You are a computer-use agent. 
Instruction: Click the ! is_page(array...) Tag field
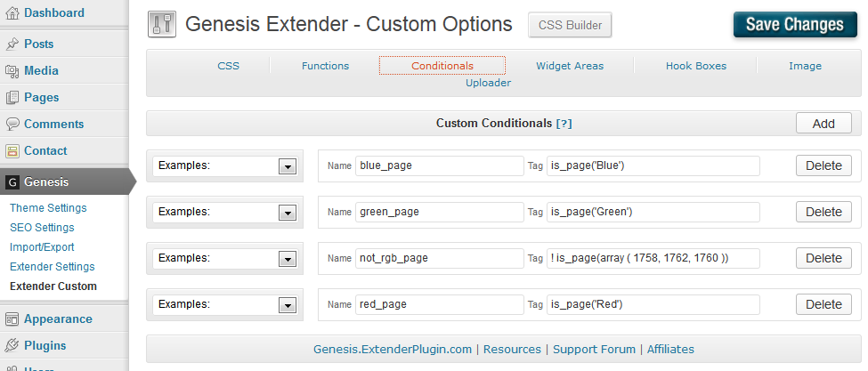(653, 258)
